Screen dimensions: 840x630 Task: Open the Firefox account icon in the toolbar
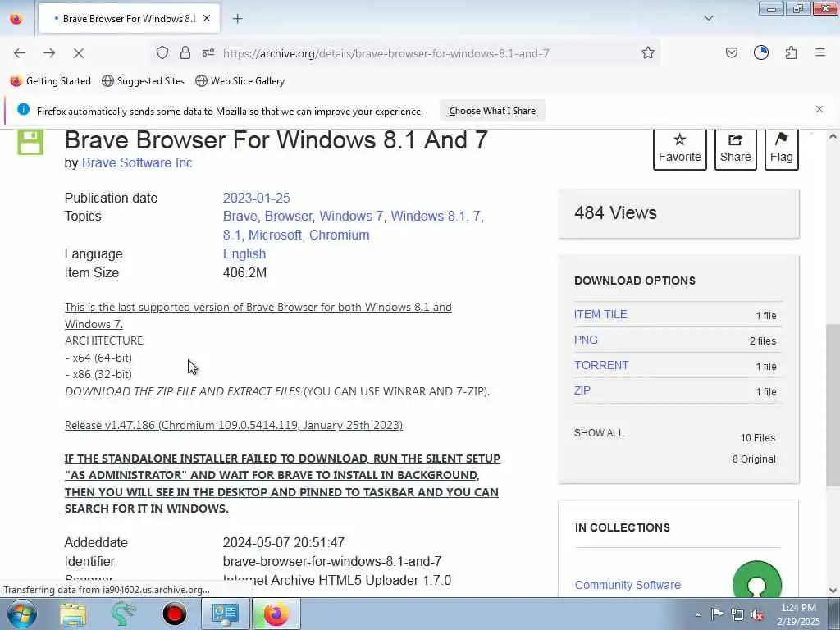(760, 52)
